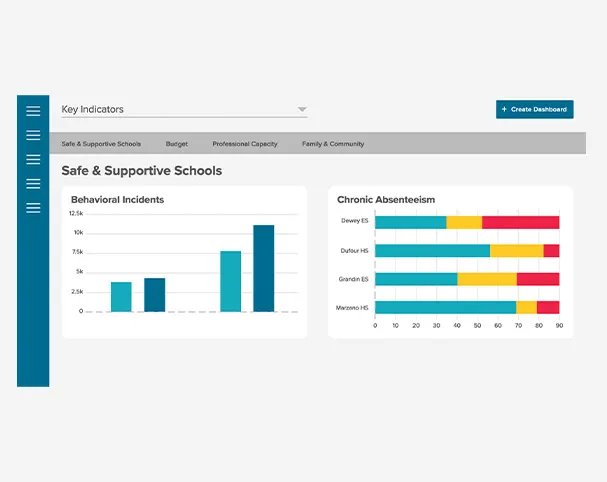Select Dewey ES red bar segment
The height and width of the screenshot is (482, 607).
tap(520, 222)
